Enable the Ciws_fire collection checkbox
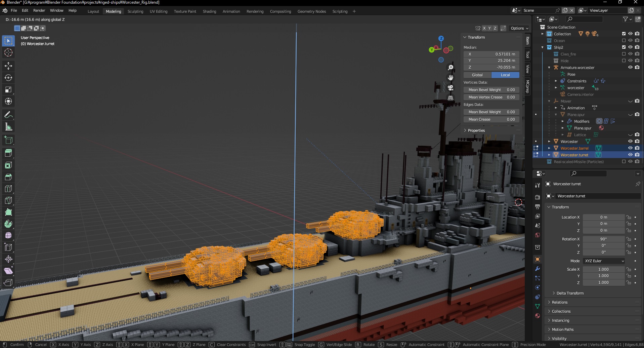644x348 pixels. (x=624, y=54)
